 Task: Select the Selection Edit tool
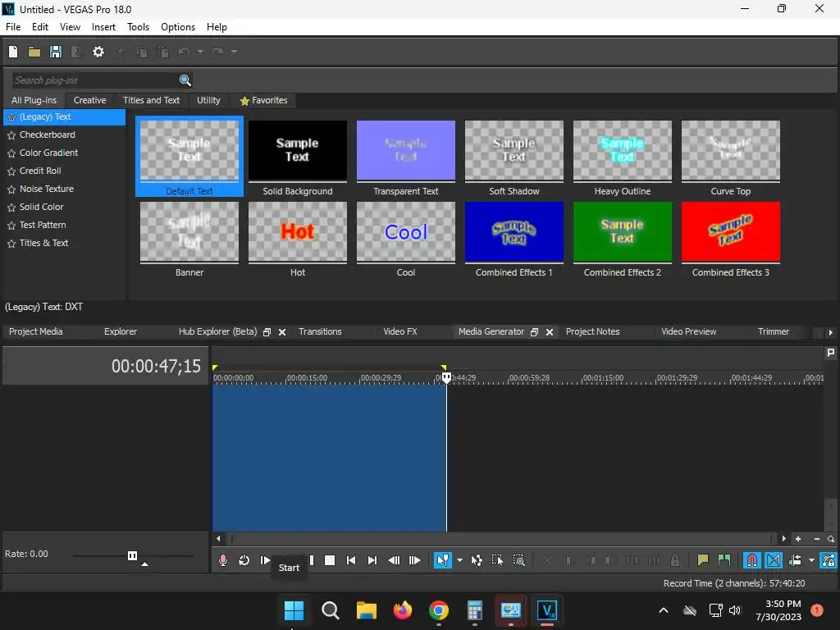pyautogui.click(x=497, y=560)
